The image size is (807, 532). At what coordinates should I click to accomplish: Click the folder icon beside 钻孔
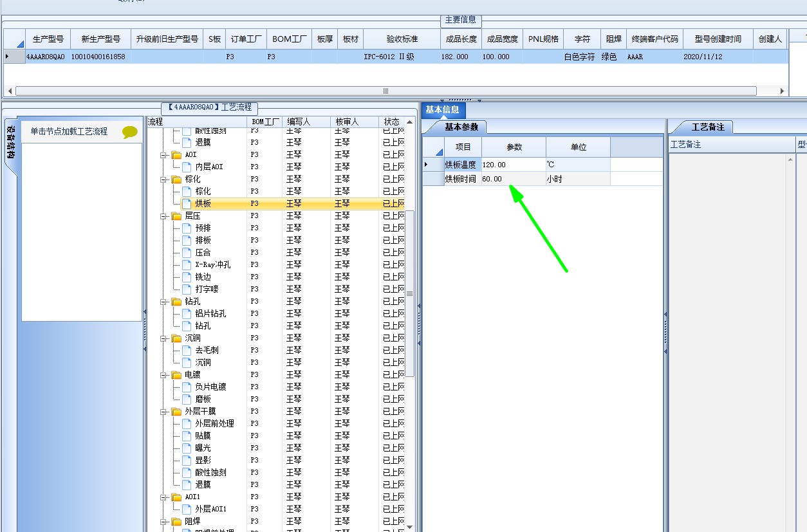tap(176, 301)
